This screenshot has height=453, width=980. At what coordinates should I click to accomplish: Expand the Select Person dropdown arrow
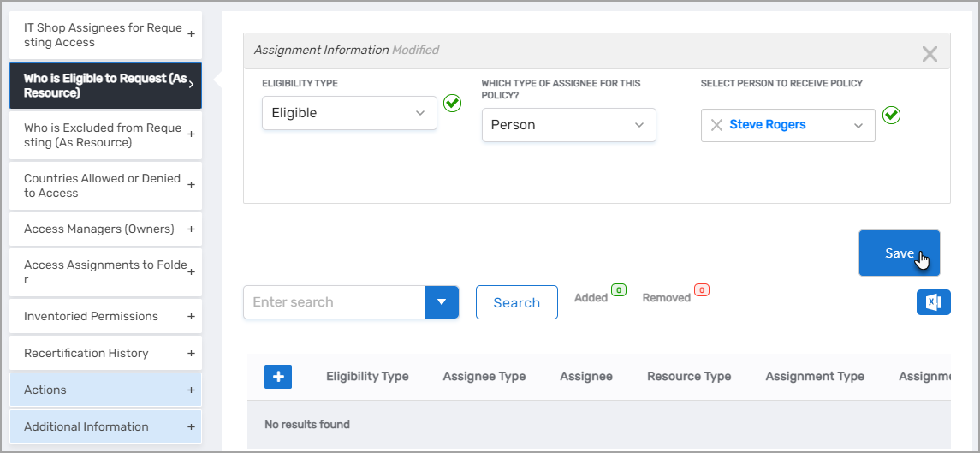[858, 126]
